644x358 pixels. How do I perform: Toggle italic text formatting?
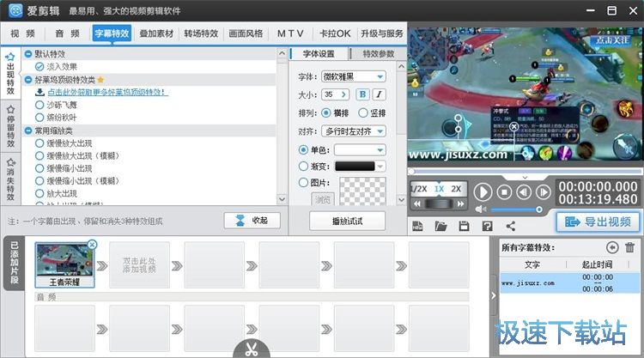[x=379, y=94]
